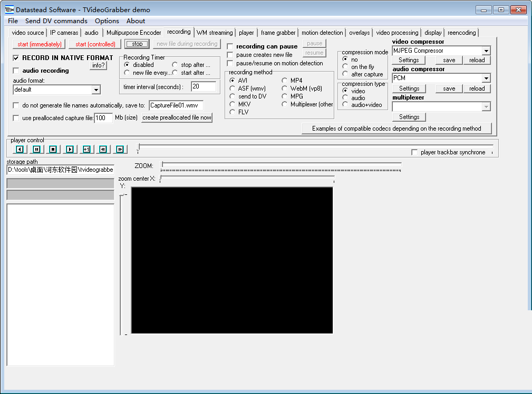Choose the FLV recording method
The height and width of the screenshot is (394, 532).
tap(232, 112)
